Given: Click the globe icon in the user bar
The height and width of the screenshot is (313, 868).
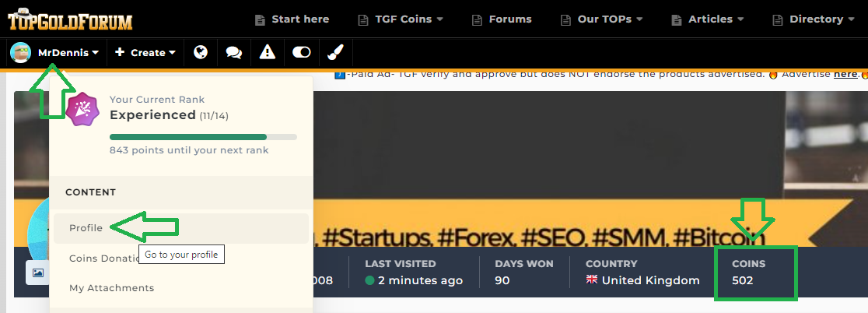Looking at the screenshot, I should 201,52.
